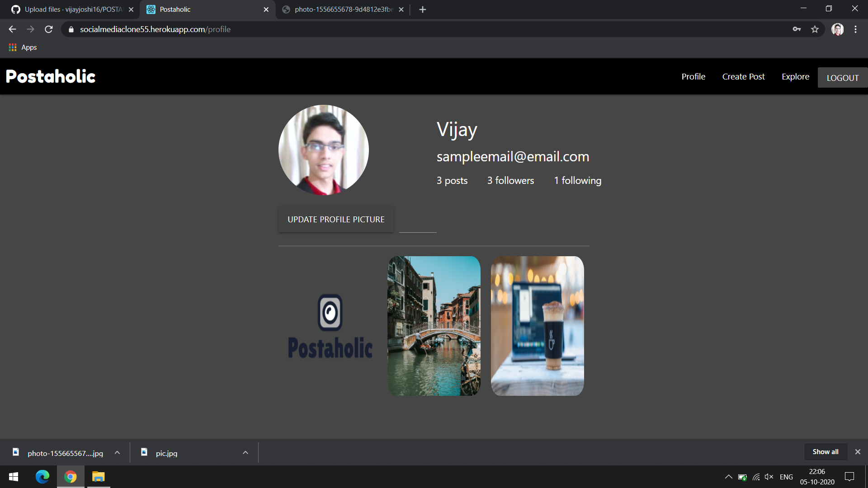Click the Chrome profile avatar icon
The image size is (868, 488).
837,29
